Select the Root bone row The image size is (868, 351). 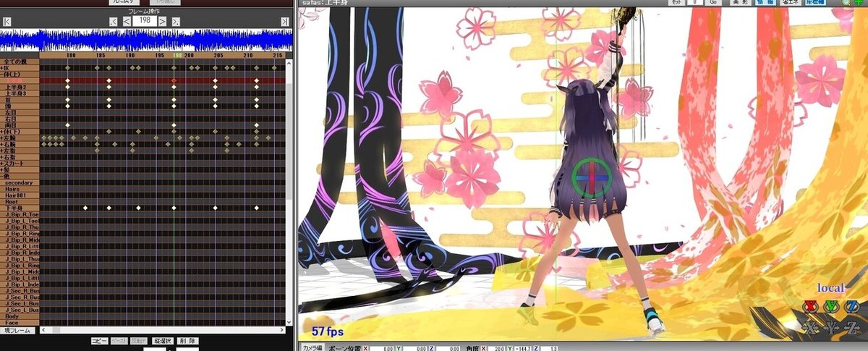click(20, 201)
